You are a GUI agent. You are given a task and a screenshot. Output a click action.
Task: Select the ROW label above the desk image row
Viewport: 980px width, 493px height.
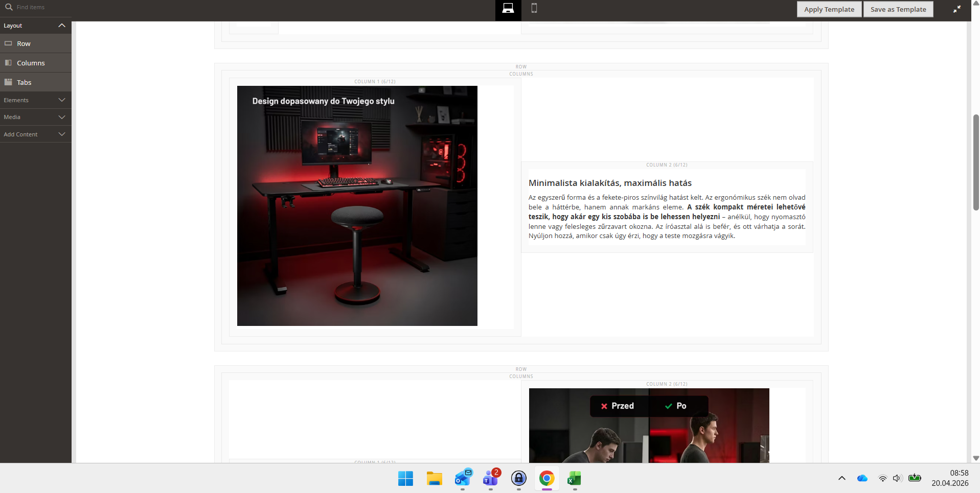521,67
